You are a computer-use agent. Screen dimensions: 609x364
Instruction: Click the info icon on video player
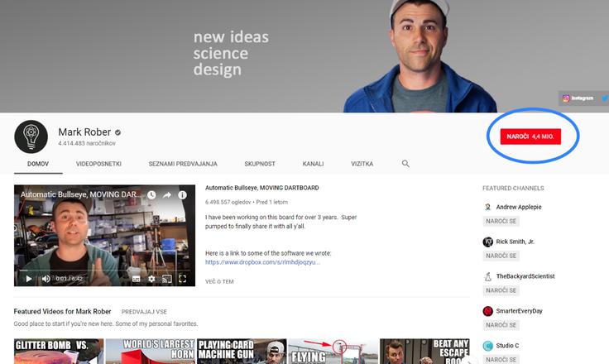click(182, 195)
